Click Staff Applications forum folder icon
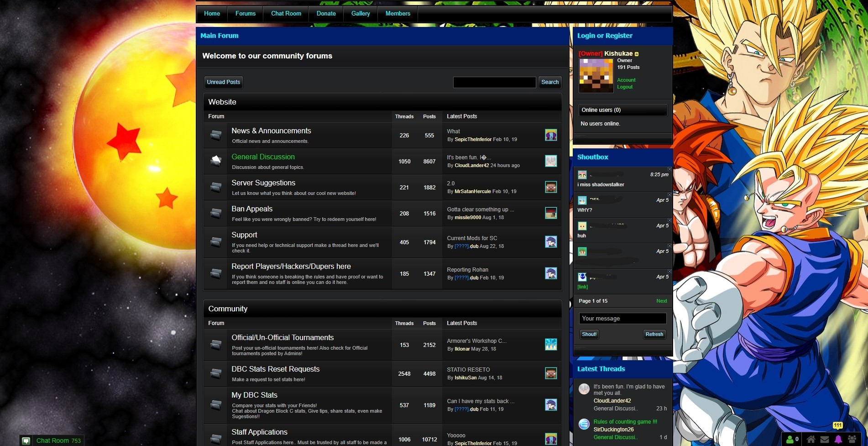 tap(216, 439)
